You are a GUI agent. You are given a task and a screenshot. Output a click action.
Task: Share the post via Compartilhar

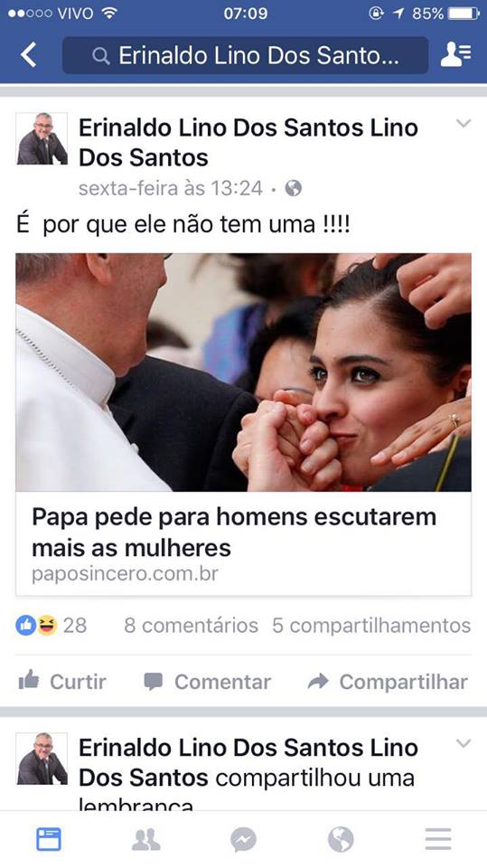(388, 682)
